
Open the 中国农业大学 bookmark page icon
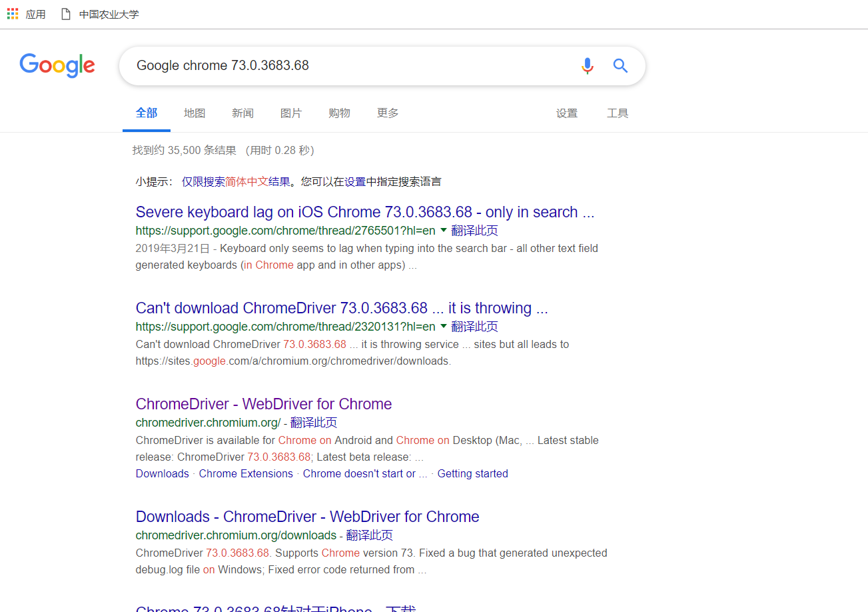coord(66,14)
